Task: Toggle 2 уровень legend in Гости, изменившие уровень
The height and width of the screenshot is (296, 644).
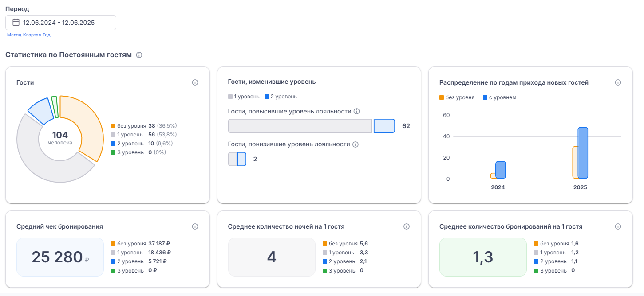Action: pos(281,97)
